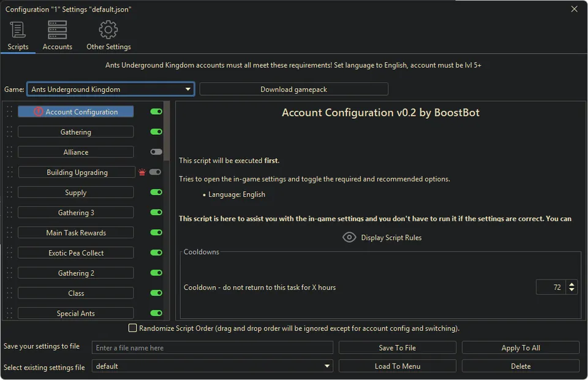
Task: Click the Display Script Rules label
Action: 391,237
